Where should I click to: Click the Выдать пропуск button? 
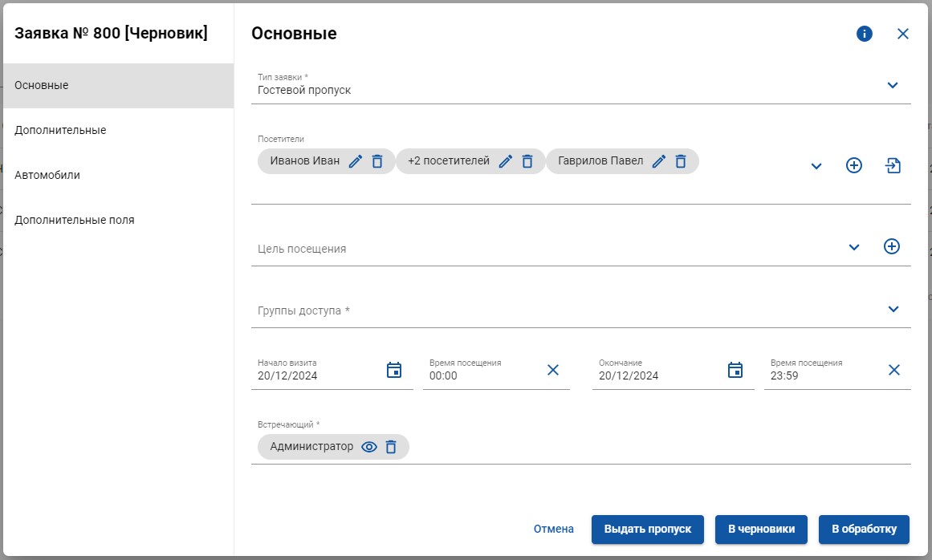tap(647, 530)
